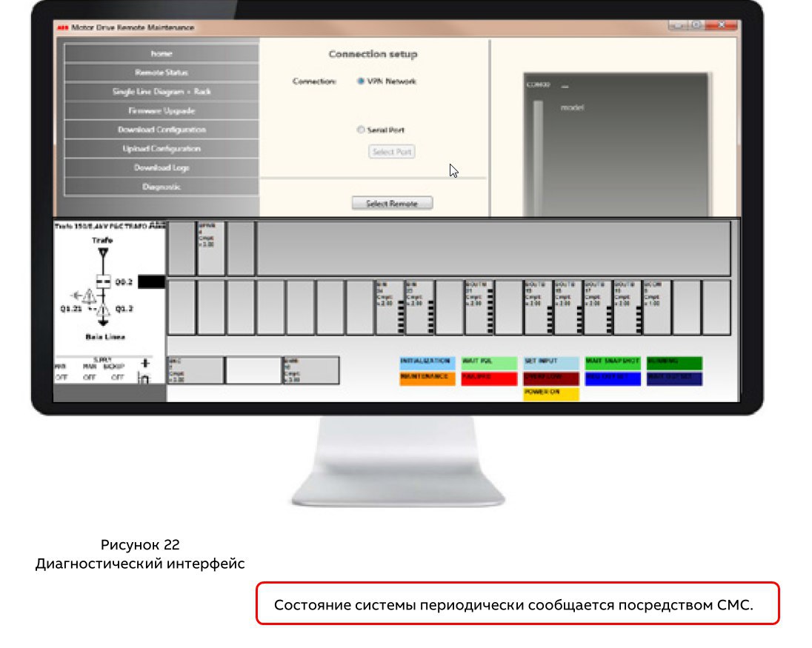Open Download Configuration

pos(161,130)
